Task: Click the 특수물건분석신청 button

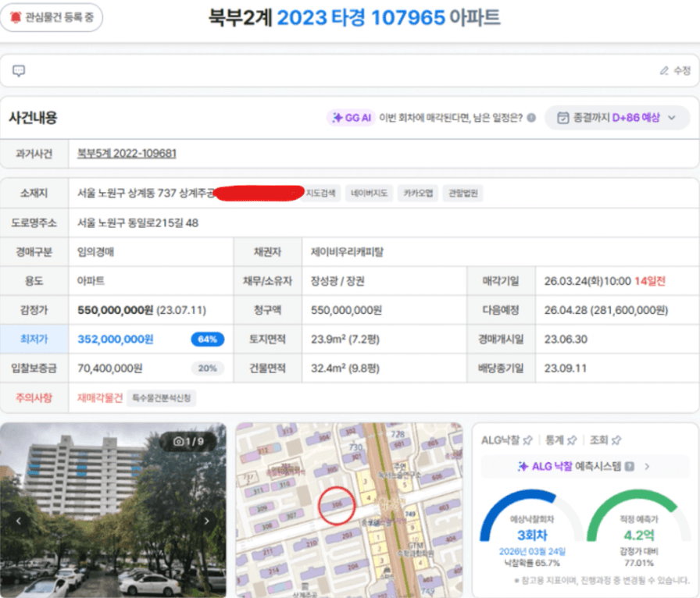Action: click(x=162, y=398)
